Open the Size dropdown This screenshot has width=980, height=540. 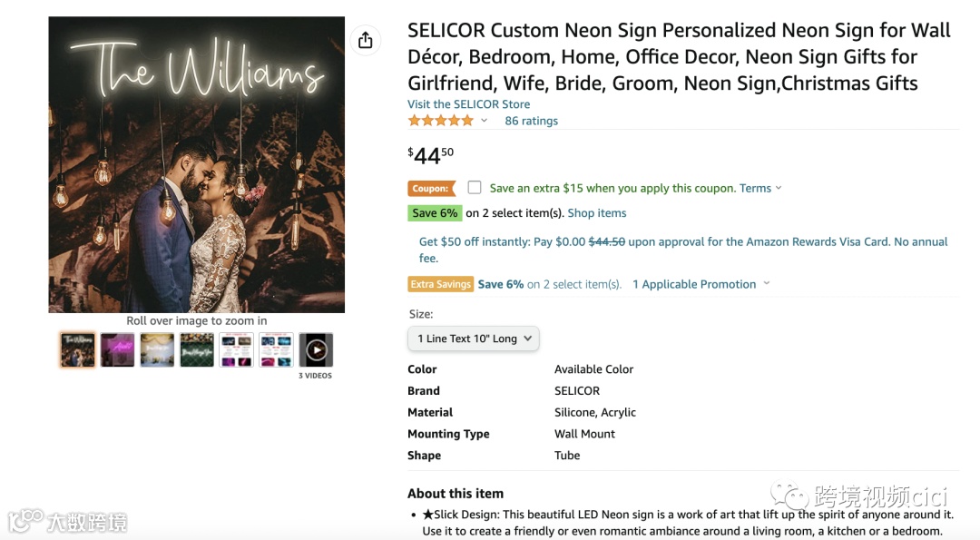coord(474,339)
